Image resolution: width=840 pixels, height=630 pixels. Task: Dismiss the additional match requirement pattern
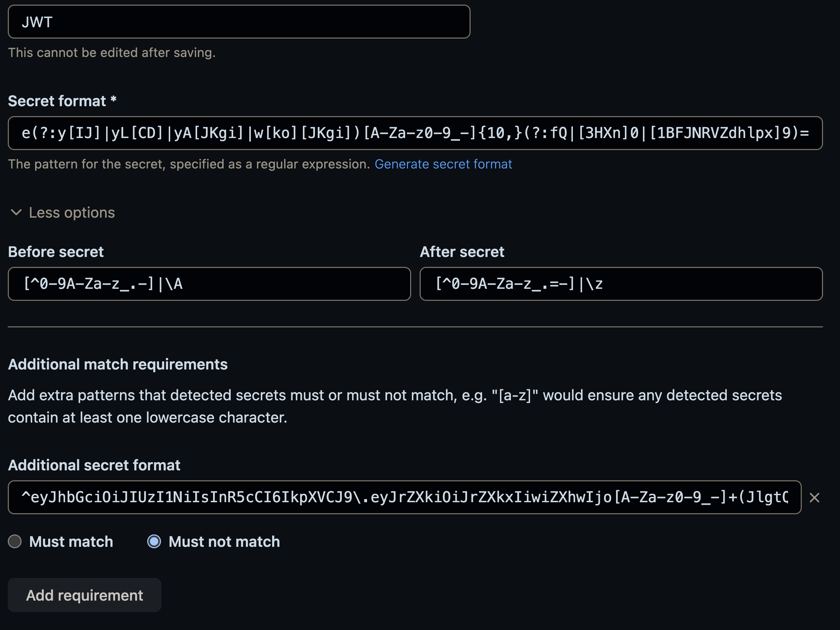815,498
